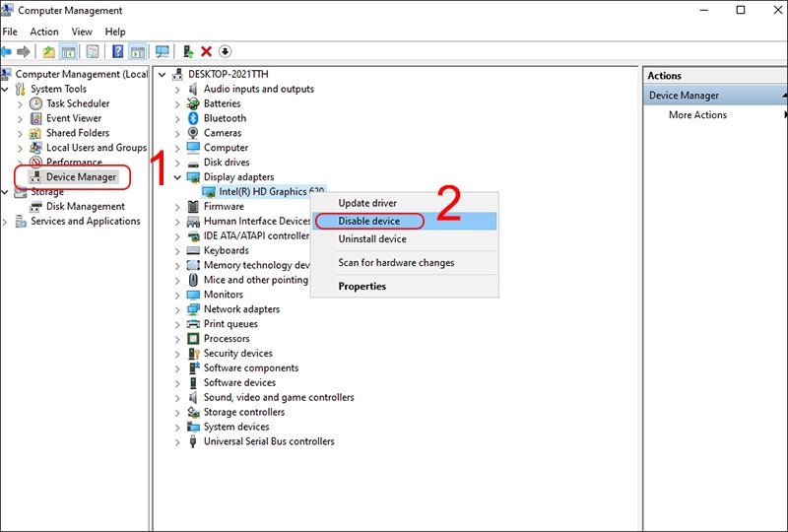Select Computer Management (Local) root node
This screenshot has height=532, width=788.
(x=82, y=74)
